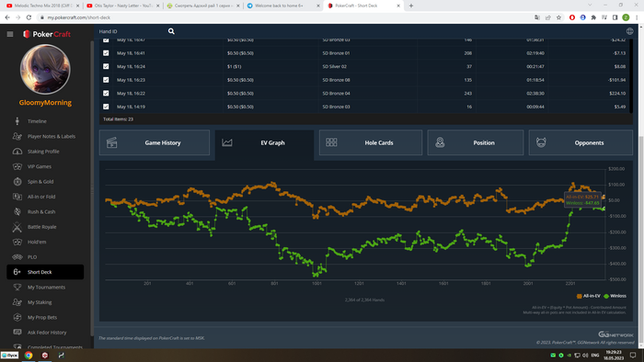
Task: Click the Short Deck 6+ icon
Action: pos(17,272)
